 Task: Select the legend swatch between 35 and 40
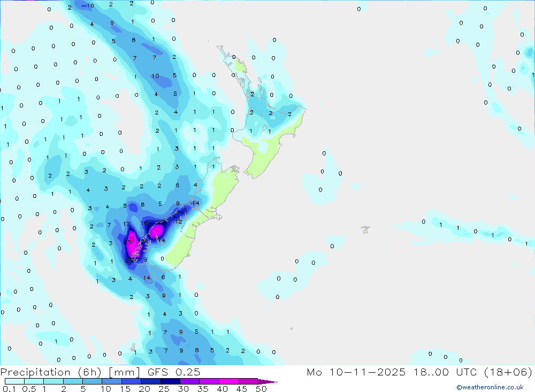pyautogui.click(x=209, y=381)
